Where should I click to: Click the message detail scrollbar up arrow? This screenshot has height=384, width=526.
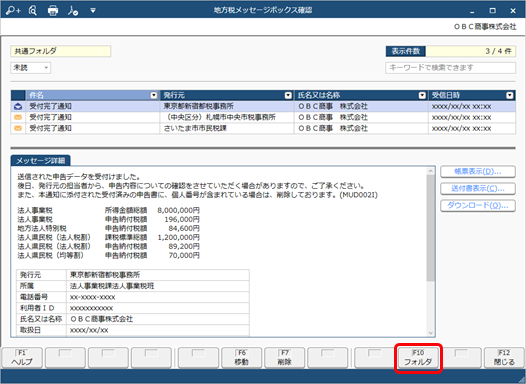[431, 171]
